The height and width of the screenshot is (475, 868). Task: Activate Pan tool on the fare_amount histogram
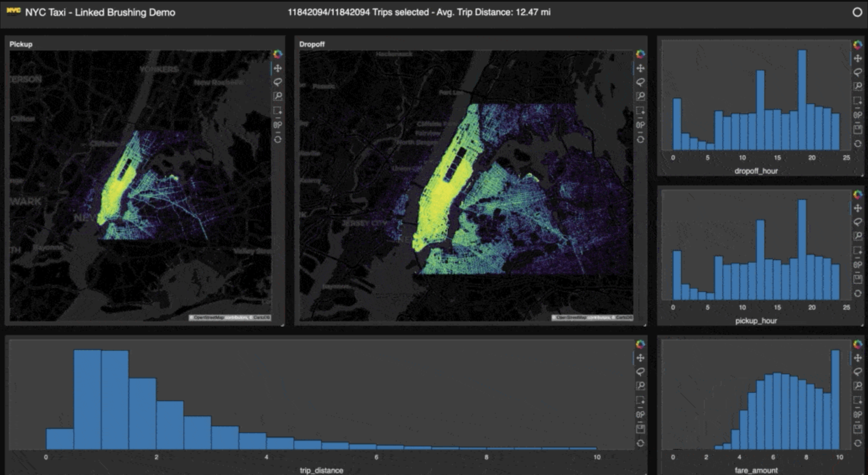pos(858,358)
